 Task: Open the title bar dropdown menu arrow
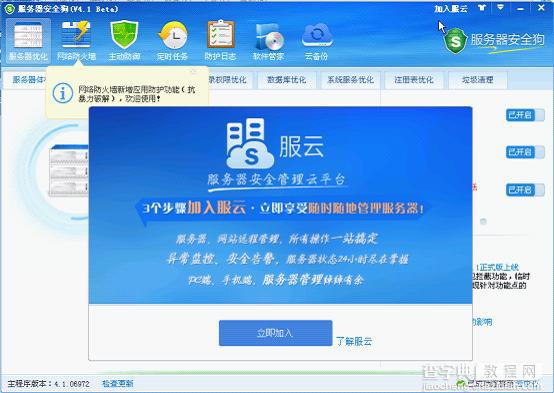(x=501, y=7)
